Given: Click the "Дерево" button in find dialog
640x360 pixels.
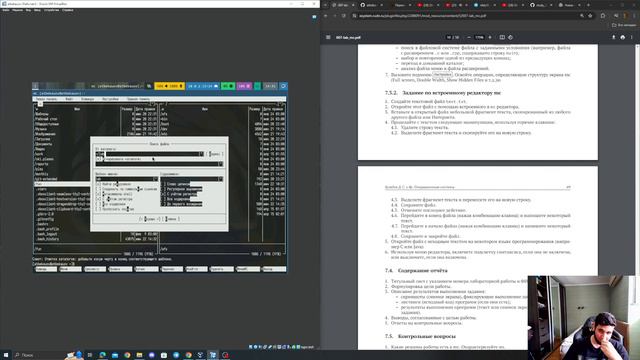Looking at the screenshot, I should click(x=214, y=154).
